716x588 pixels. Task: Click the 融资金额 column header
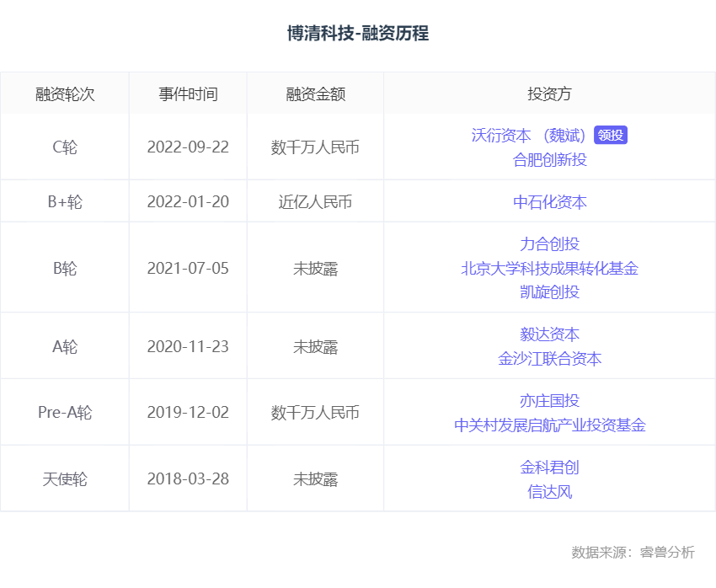click(316, 94)
